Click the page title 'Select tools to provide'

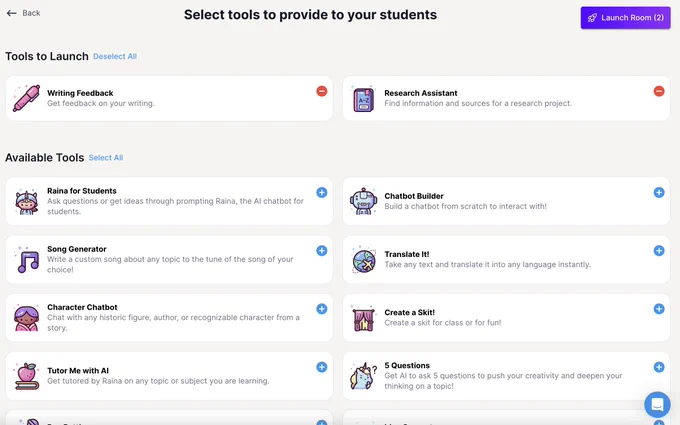point(311,15)
